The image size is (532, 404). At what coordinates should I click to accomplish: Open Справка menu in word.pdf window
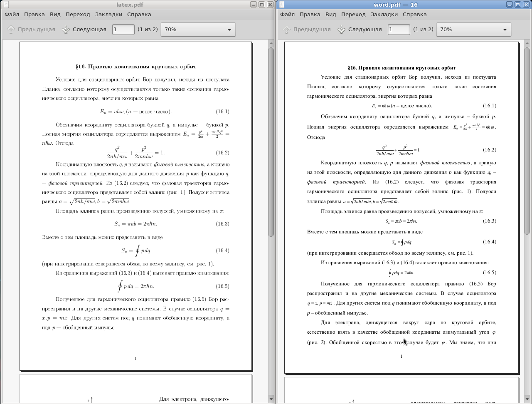(415, 14)
